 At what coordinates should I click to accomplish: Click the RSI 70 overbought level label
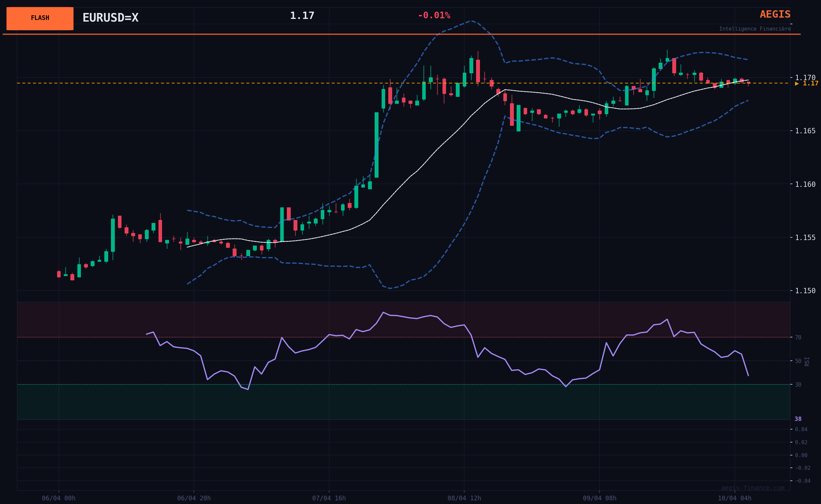pyautogui.click(x=798, y=337)
